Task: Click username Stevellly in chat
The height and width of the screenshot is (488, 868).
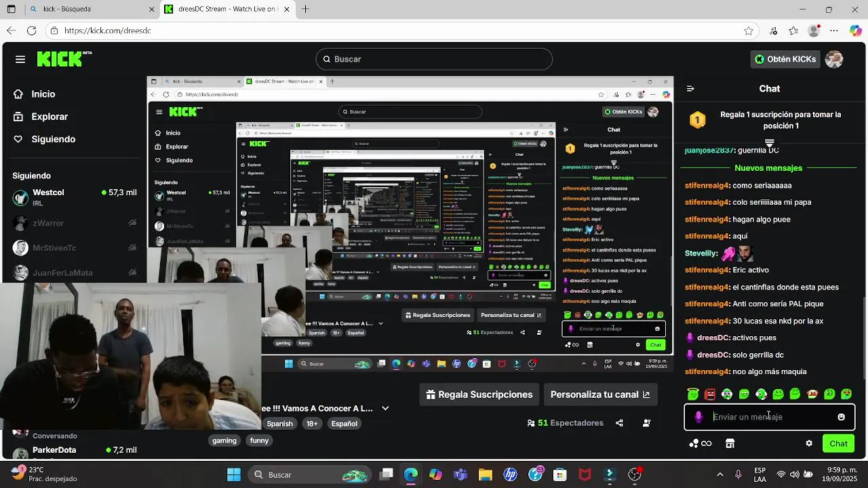Action: [701, 253]
